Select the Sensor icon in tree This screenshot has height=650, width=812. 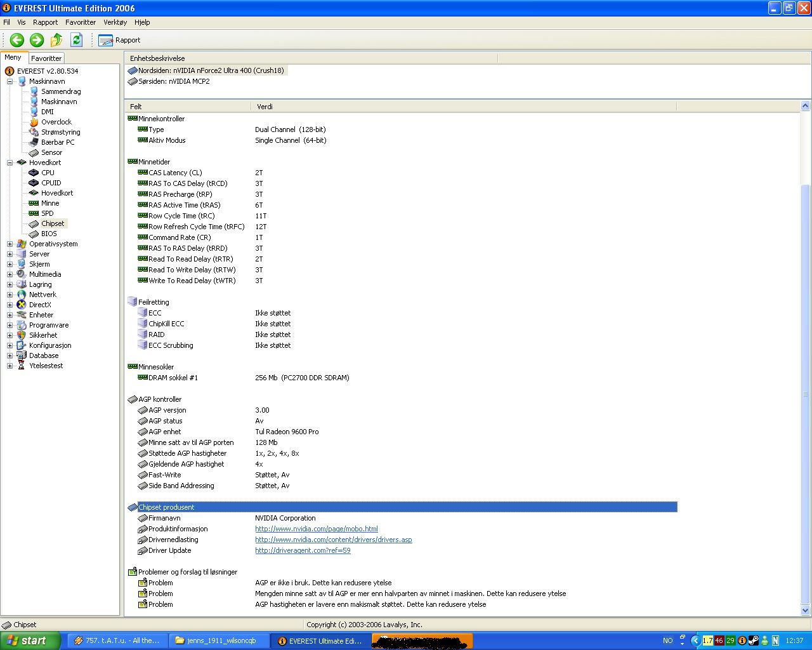click(x=34, y=152)
